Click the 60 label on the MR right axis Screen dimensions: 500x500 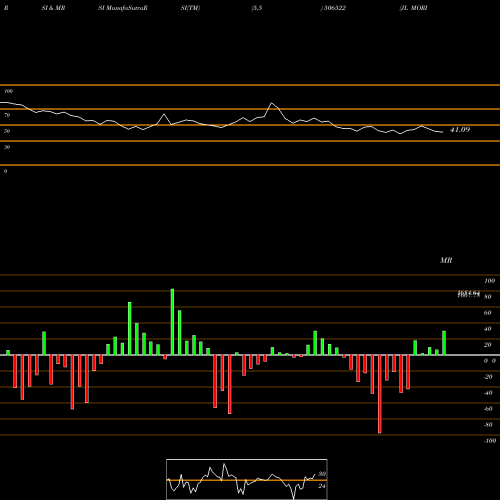pyautogui.click(x=488, y=313)
